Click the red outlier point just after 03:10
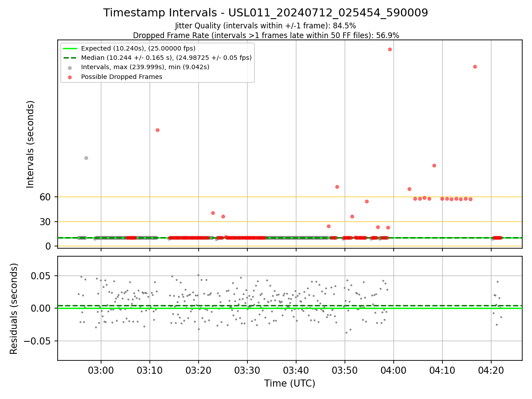This screenshot has height=399, width=532. click(157, 130)
